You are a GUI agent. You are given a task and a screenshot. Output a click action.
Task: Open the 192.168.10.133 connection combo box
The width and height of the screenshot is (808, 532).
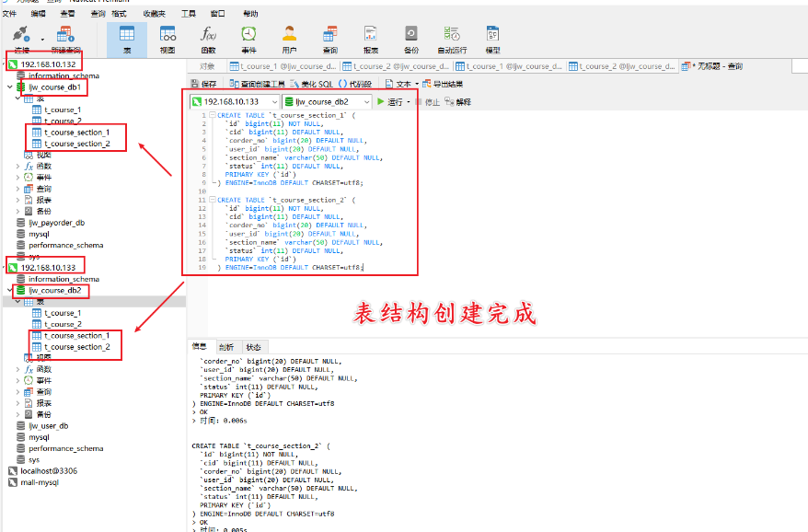pos(235,101)
